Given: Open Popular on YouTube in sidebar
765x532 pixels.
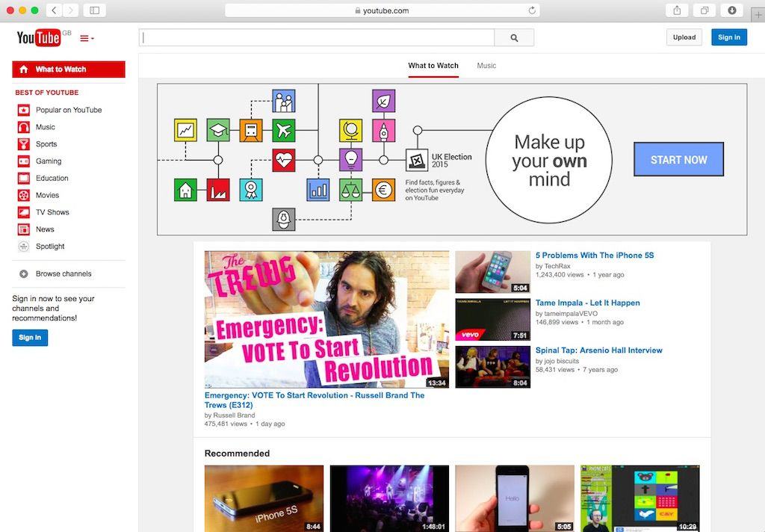Looking at the screenshot, I should coord(69,110).
